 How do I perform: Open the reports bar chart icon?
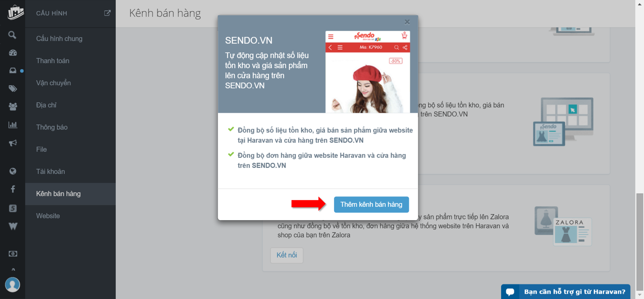click(x=13, y=125)
